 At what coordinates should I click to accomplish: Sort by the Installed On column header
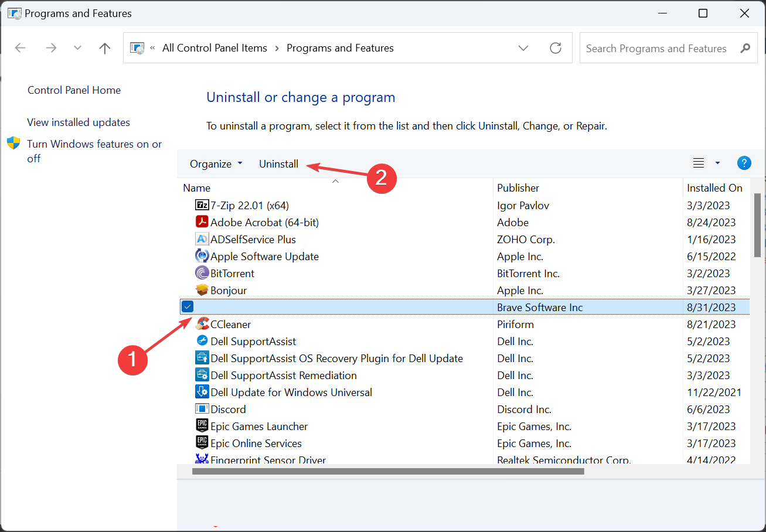pos(716,188)
